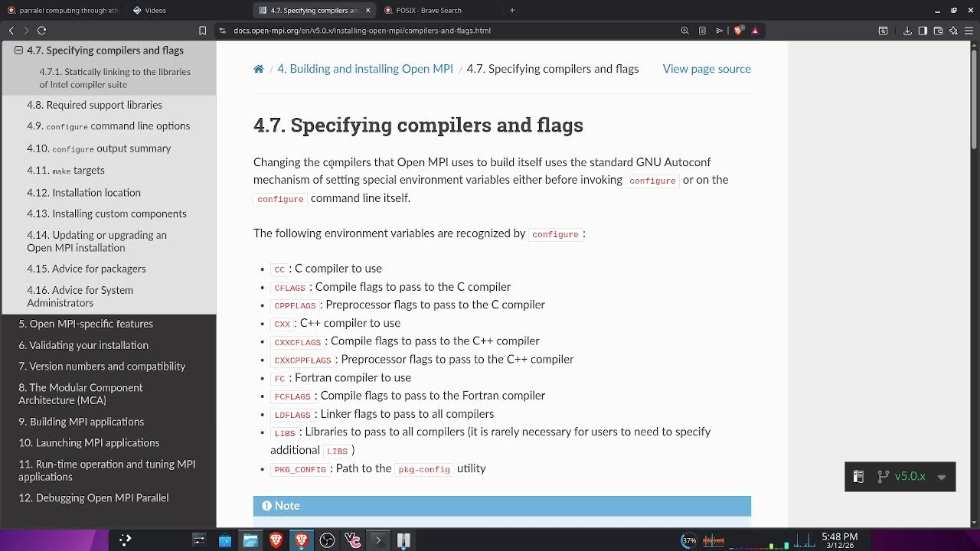The height and width of the screenshot is (551, 980).
Task: Collapse the 4.7 section in sidebar
Action: 18,51
